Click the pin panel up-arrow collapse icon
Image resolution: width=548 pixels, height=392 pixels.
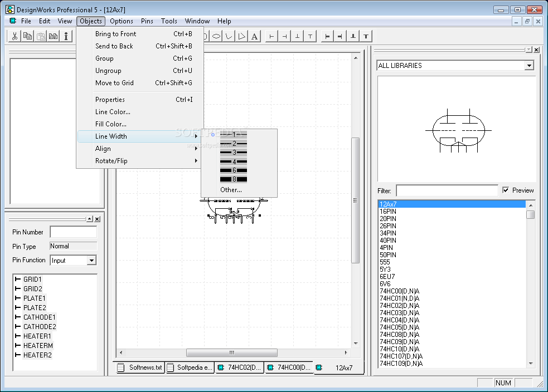click(x=90, y=219)
